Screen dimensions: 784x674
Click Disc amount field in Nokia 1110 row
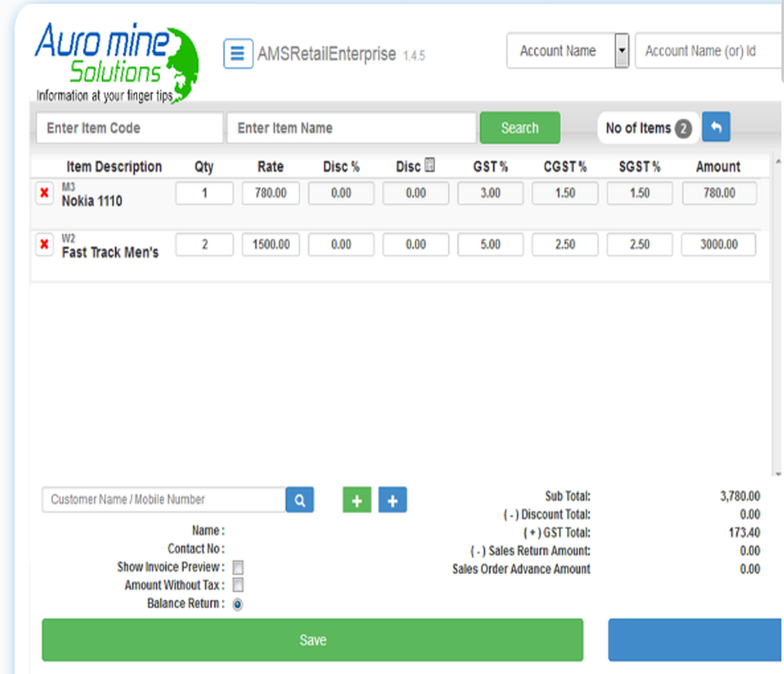click(x=416, y=193)
